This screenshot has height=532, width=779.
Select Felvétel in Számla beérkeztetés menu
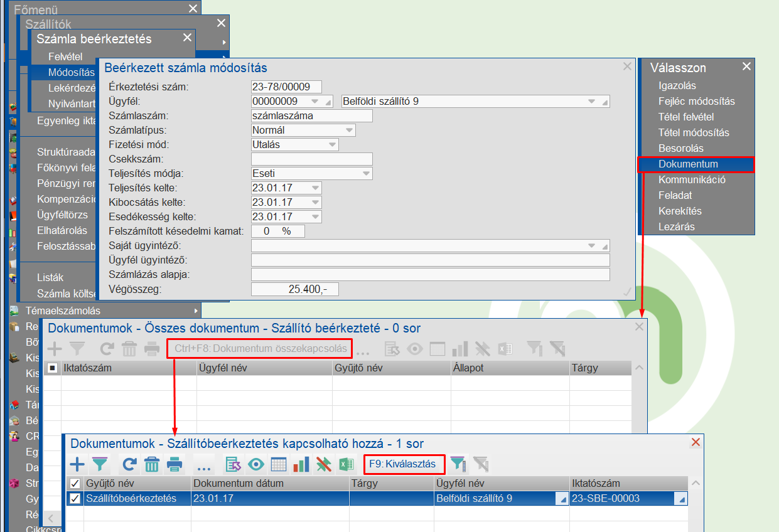pyautogui.click(x=66, y=56)
